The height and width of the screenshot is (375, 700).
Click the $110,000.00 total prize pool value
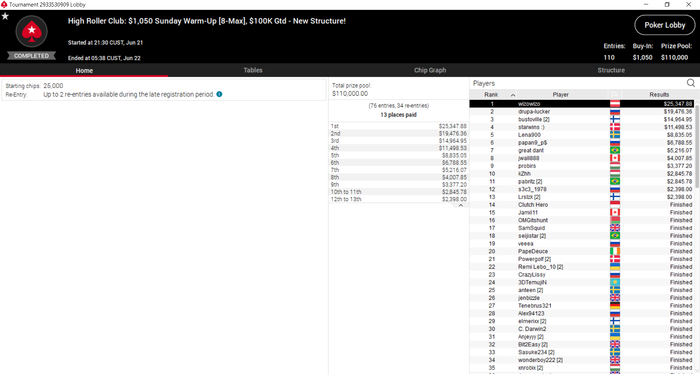point(350,93)
